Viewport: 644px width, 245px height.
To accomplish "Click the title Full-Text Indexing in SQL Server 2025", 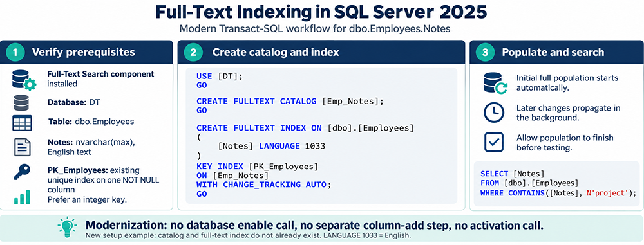I will (321, 12).
